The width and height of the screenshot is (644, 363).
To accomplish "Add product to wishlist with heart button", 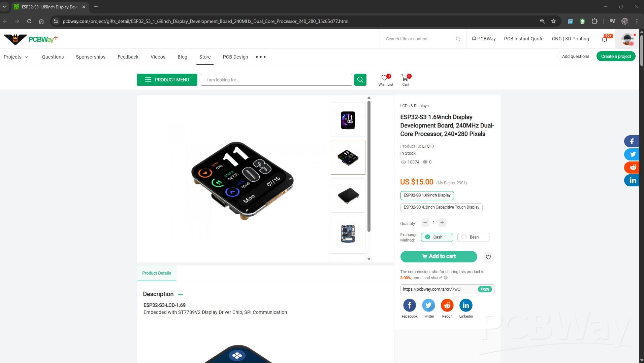I will pyautogui.click(x=488, y=257).
